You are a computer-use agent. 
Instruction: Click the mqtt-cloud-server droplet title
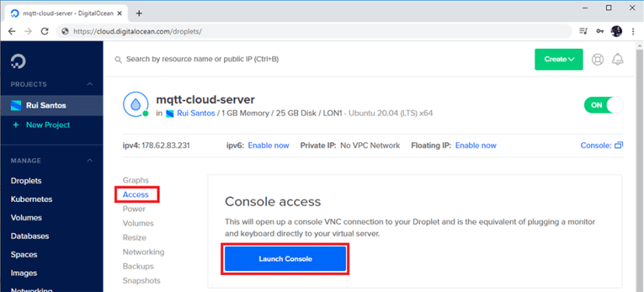pyautogui.click(x=205, y=99)
